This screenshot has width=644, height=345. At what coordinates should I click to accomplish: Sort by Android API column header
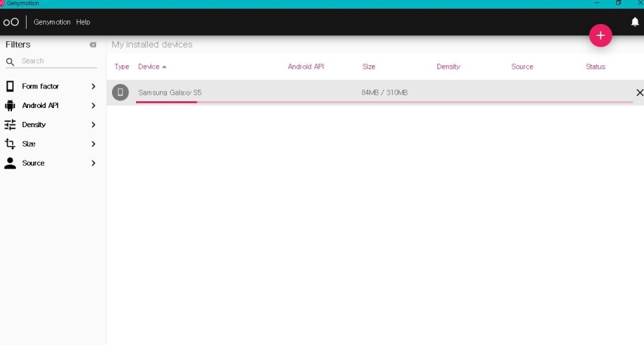click(305, 67)
